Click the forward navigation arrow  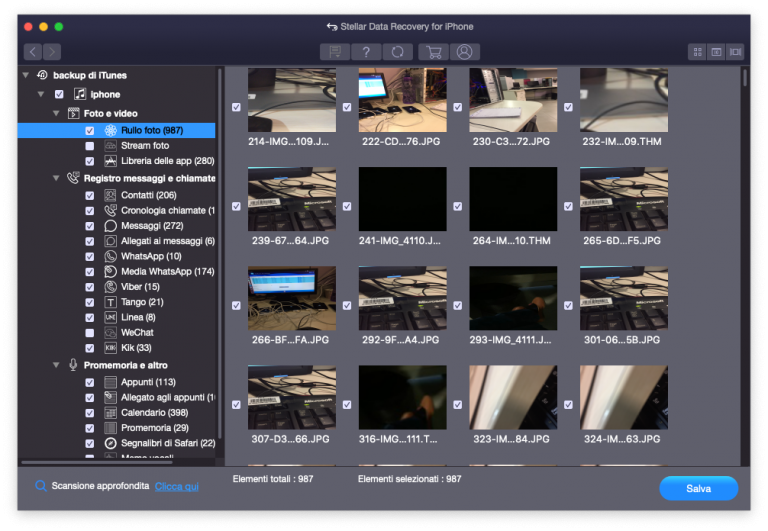tap(52, 51)
